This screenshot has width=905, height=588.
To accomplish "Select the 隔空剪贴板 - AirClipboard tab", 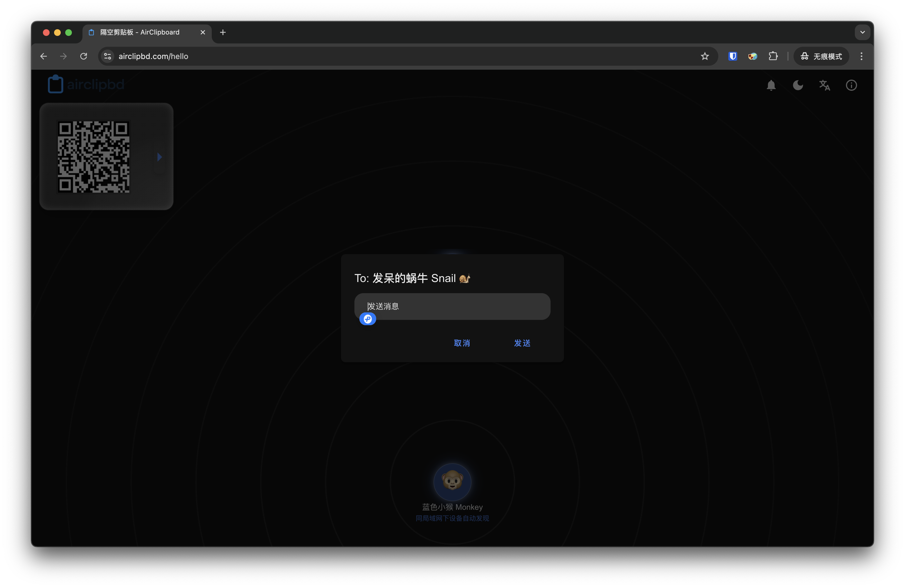I will point(147,32).
